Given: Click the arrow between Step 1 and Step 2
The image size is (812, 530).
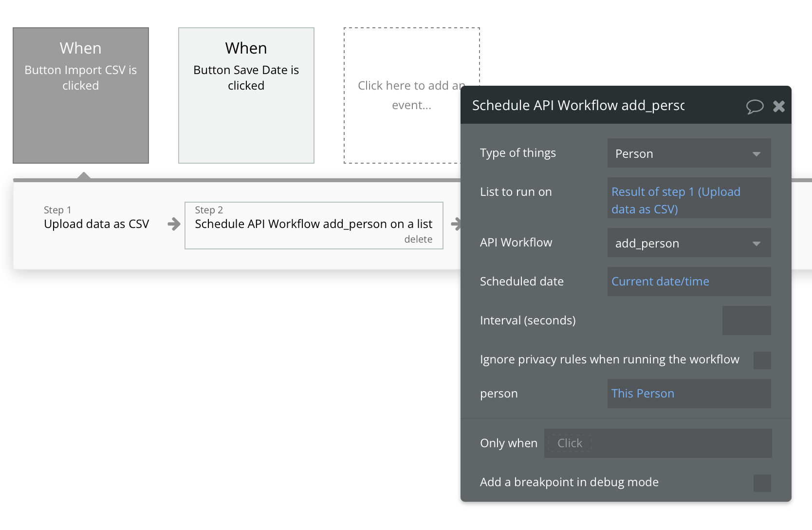Looking at the screenshot, I should [x=174, y=224].
